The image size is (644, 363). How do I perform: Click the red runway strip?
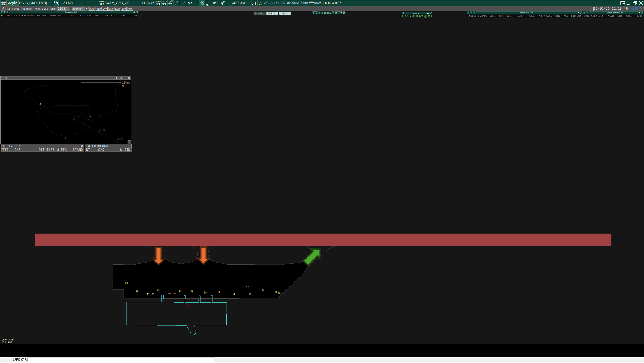coord(323,239)
